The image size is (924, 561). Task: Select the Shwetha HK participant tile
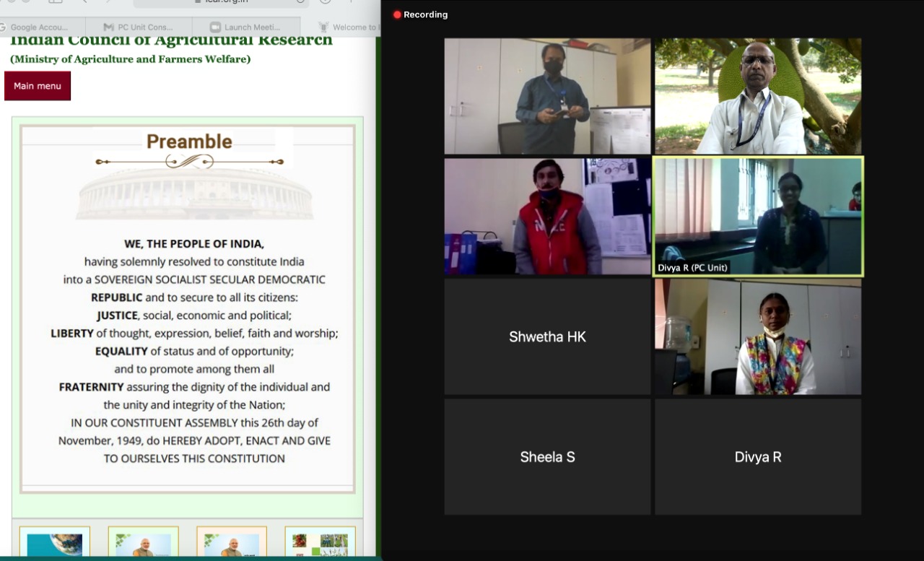(547, 336)
